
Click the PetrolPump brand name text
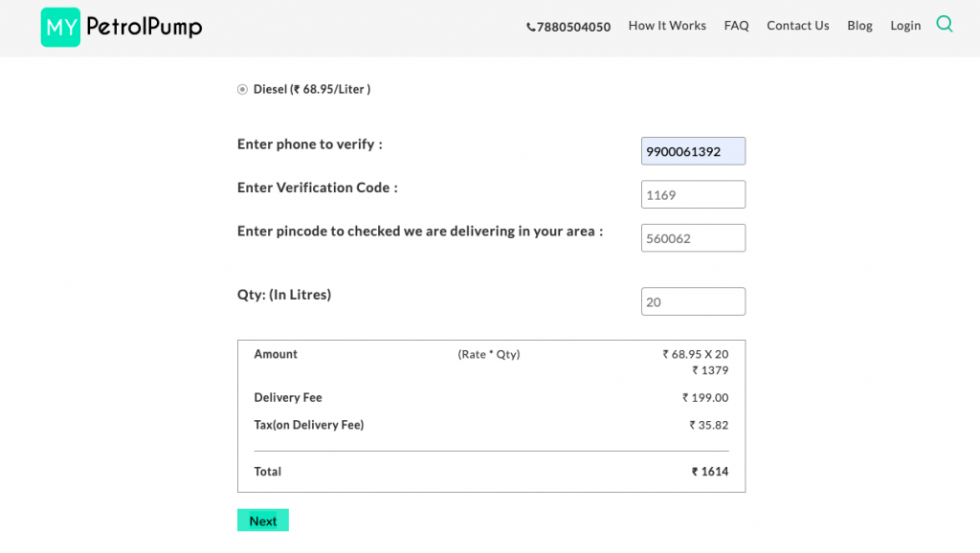click(144, 28)
